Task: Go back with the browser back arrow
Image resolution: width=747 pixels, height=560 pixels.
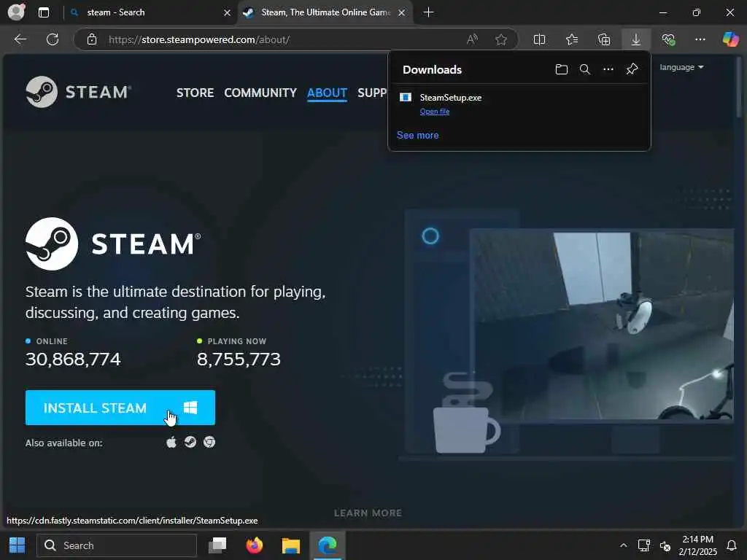Action: 20,39
